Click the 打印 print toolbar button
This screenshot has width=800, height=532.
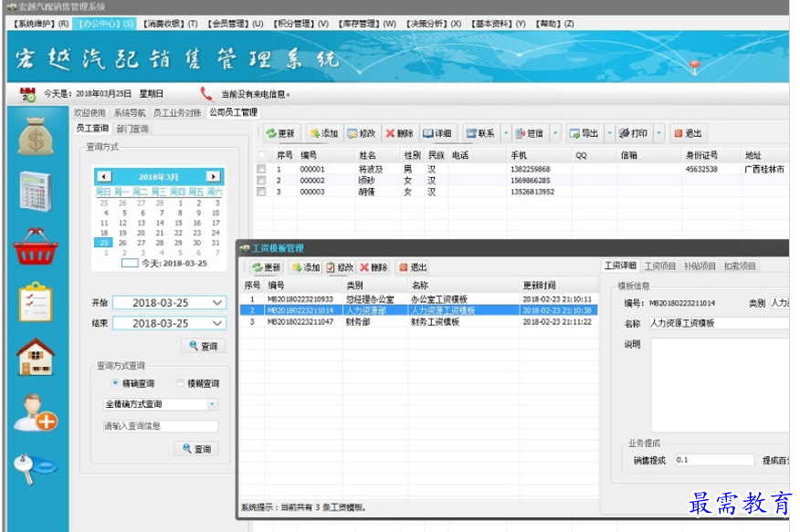coord(633,133)
